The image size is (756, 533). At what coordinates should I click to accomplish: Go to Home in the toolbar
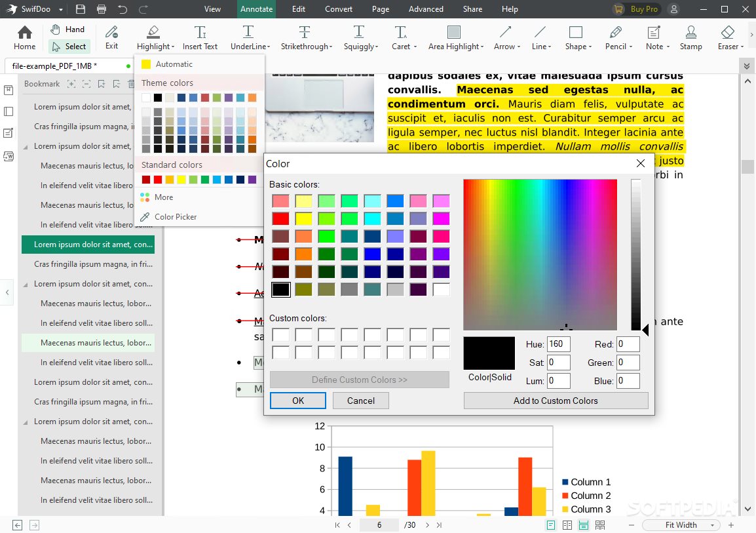tap(25, 37)
